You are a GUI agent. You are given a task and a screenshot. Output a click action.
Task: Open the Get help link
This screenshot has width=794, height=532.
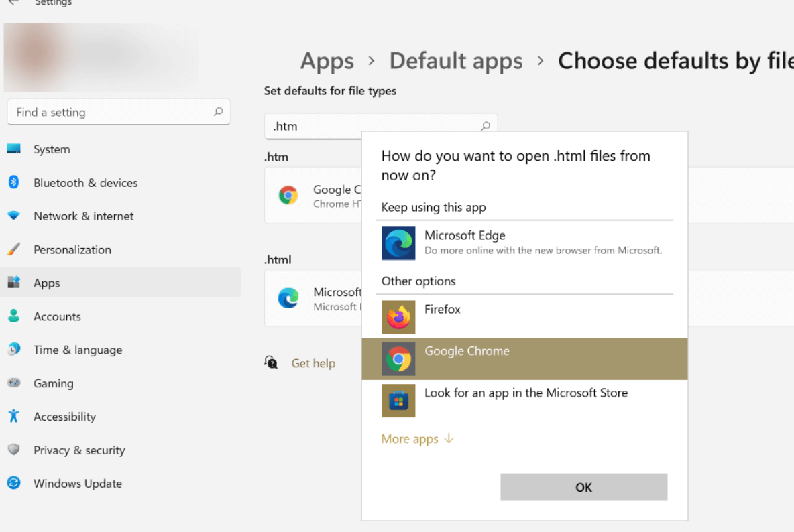point(313,363)
